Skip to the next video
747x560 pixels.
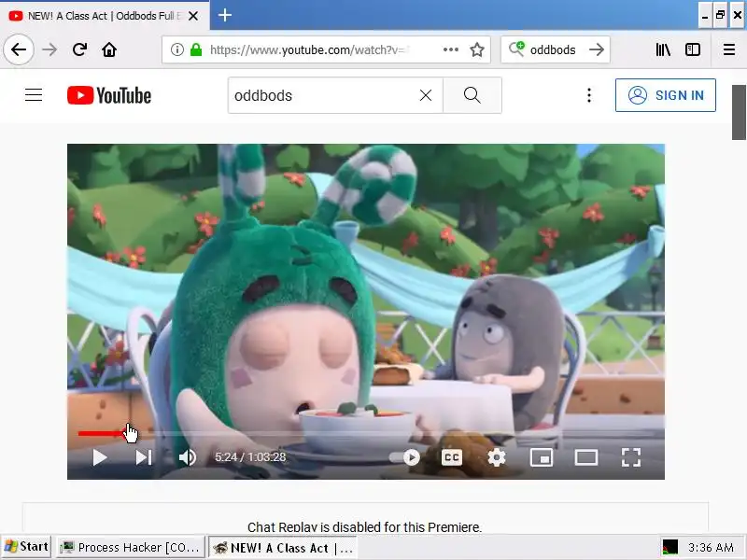click(144, 457)
